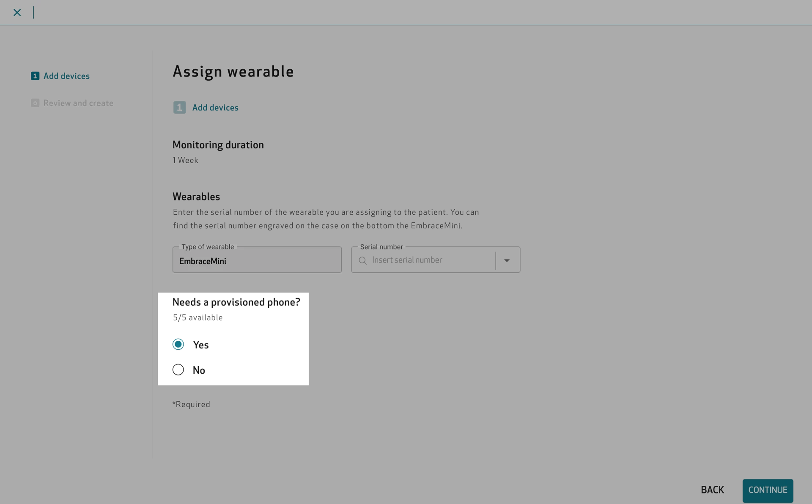Viewport: 812px width, 504px height.
Task: Click the BACK button
Action: [x=712, y=490]
